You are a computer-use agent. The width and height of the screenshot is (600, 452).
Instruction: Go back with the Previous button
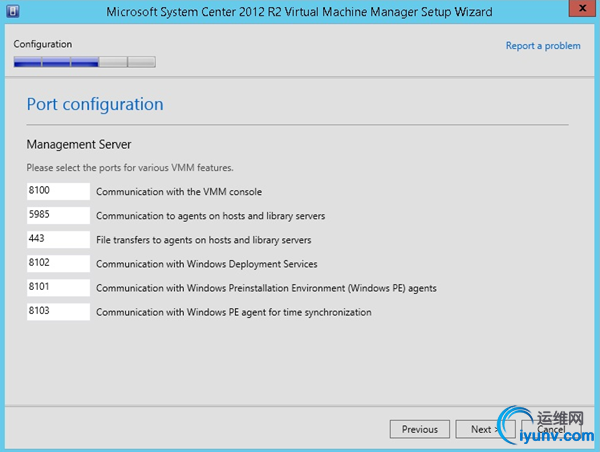(x=420, y=429)
